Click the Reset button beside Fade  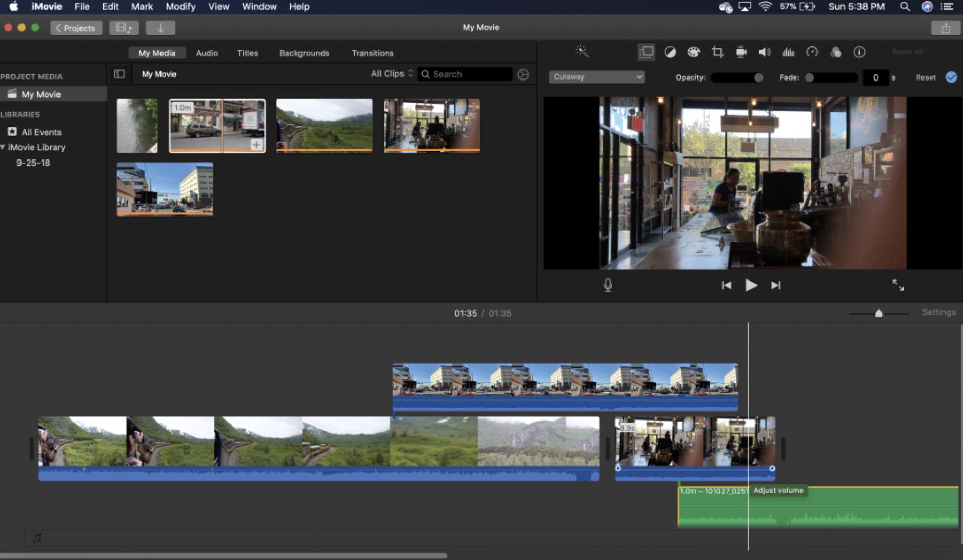[926, 77]
